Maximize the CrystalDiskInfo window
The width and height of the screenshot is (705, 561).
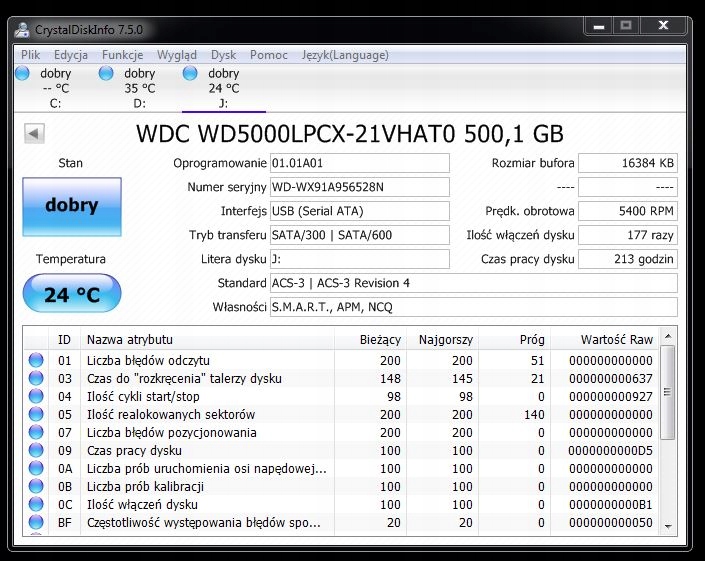coord(626,26)
